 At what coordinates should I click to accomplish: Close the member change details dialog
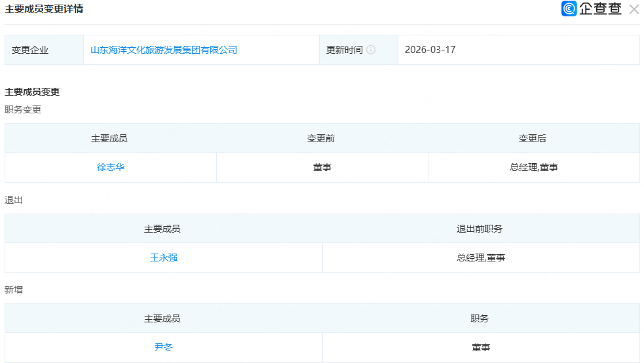[x=634, y=9]
